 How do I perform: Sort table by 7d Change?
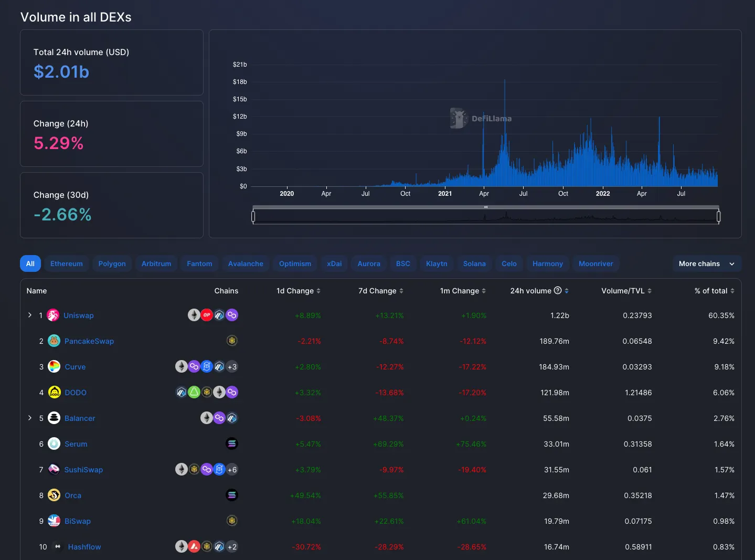coord(380,291)
